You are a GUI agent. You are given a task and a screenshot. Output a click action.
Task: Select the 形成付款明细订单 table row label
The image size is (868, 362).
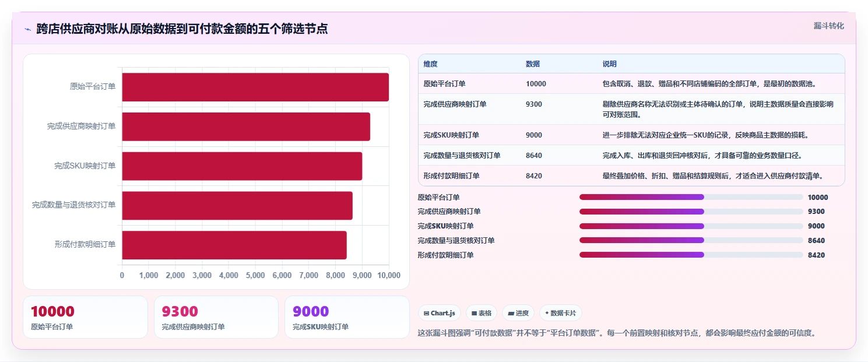pos(451,176)
